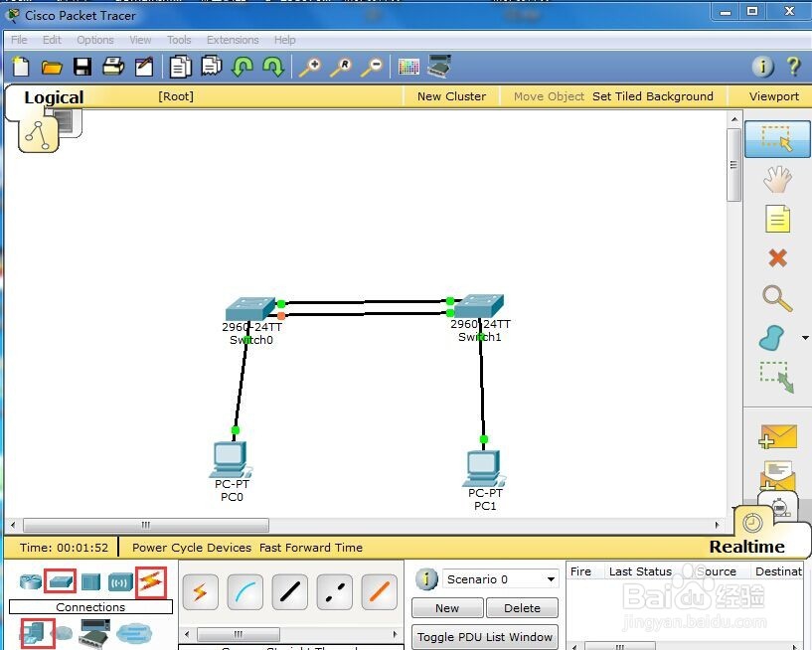Select the Multiuser Connection cloud icon

coord(134,633)
